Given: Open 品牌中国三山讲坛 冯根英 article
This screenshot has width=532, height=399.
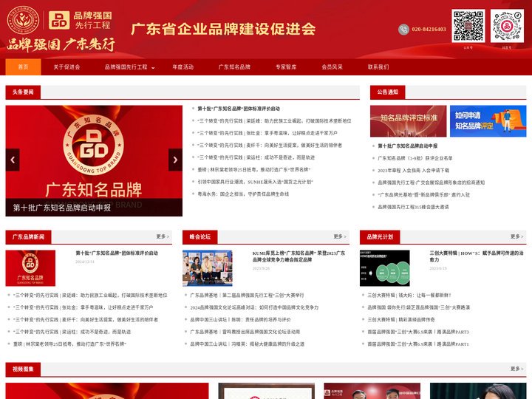Looking at the screenshot, I should (248, 344).
